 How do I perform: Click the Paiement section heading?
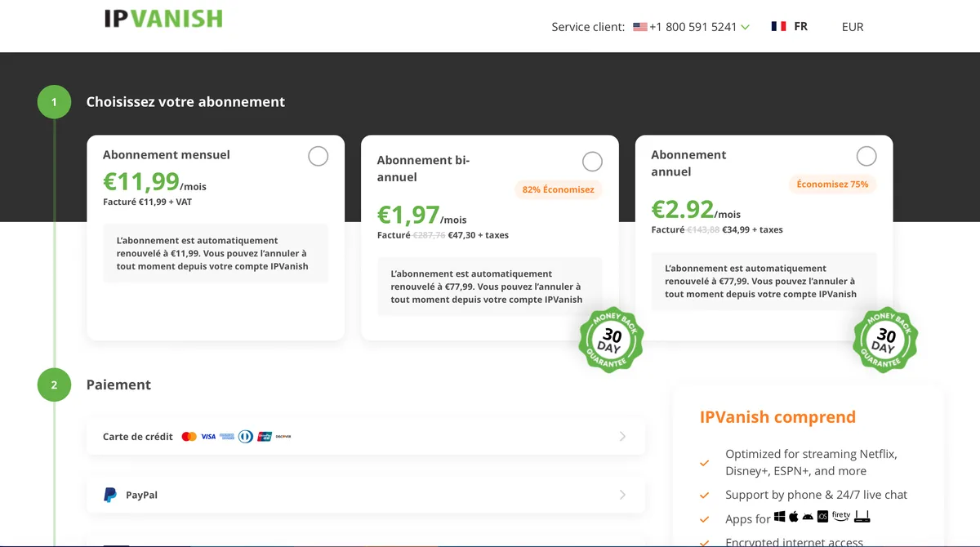118,385
